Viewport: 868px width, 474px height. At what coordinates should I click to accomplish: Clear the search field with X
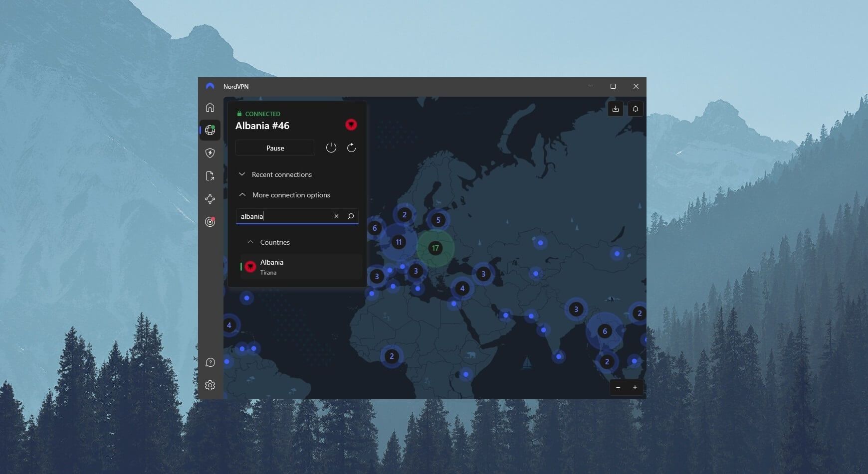336,216
